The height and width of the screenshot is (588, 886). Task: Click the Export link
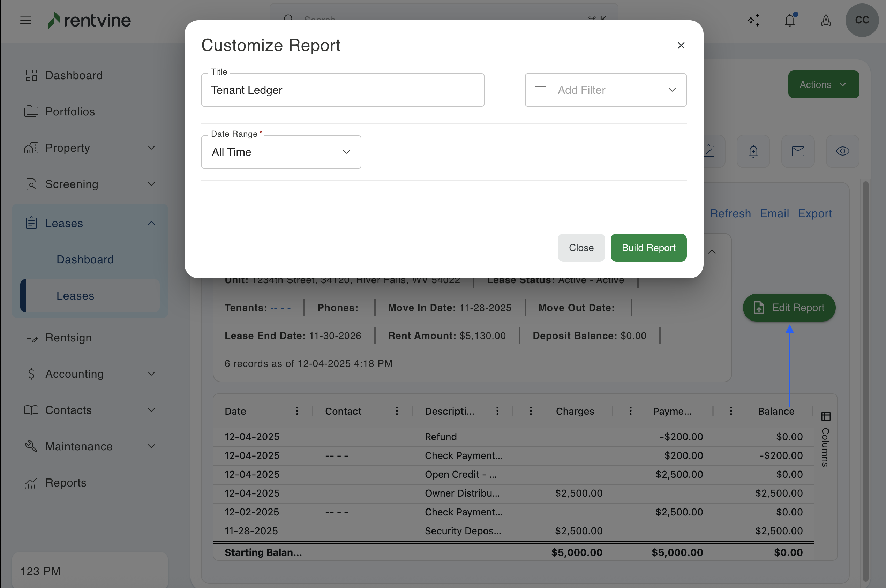(814, 213)
